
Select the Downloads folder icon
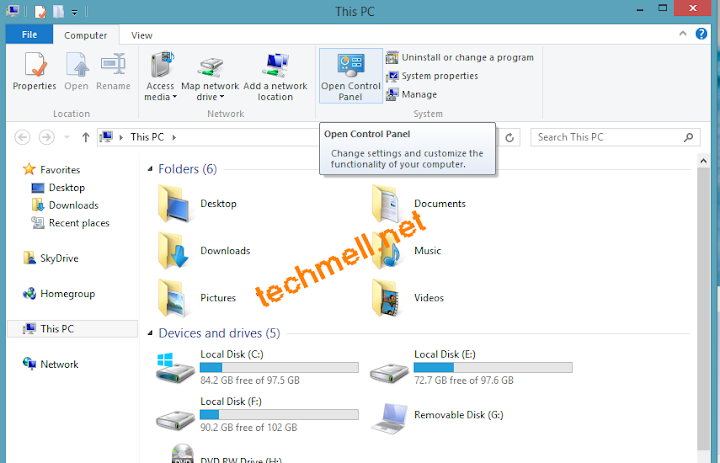(x=174, y=250)
